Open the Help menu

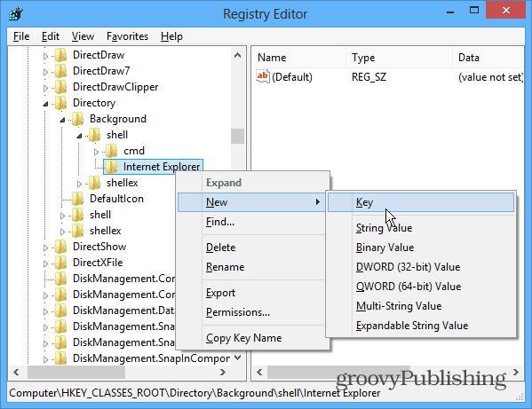171,36
